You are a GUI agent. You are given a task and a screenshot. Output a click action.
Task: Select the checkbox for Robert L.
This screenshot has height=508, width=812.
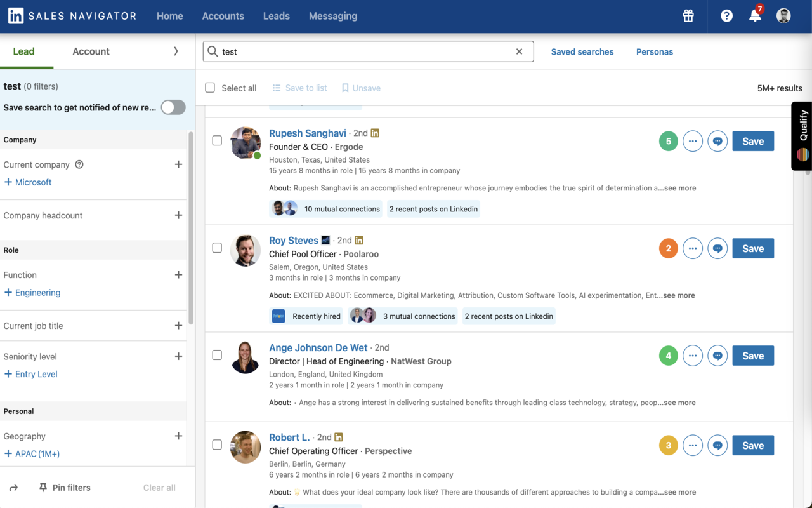(x=217, y=444)
